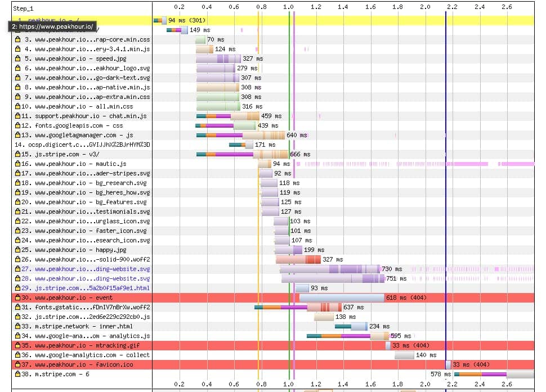Click the 578 ms timing label

(x=441, y=374)
